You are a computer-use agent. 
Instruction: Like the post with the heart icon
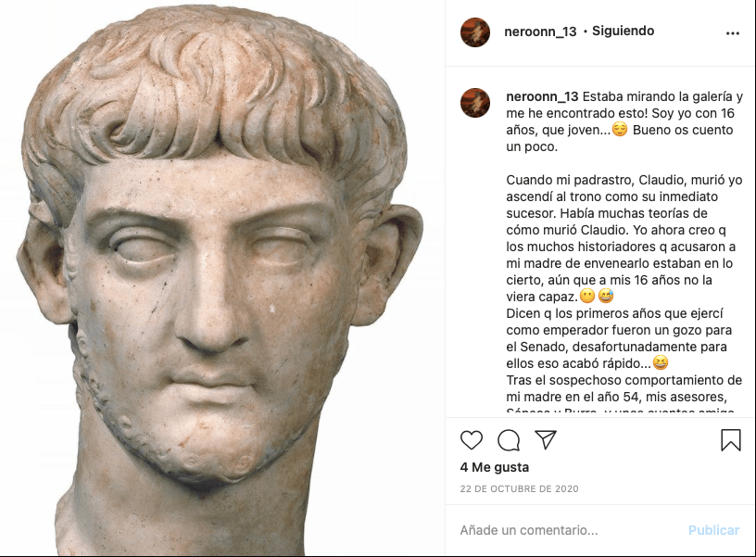[x=471, y=440]
